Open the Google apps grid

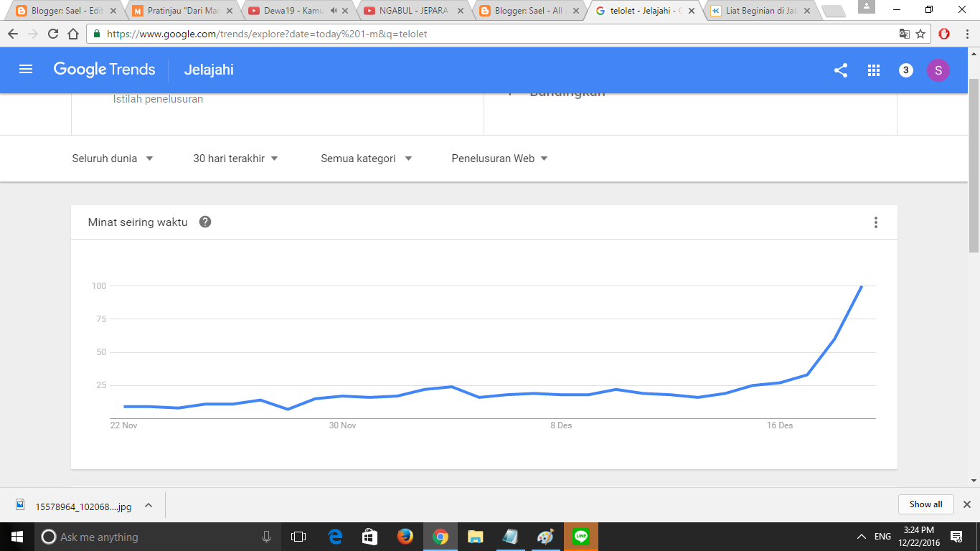click(874, 70)
